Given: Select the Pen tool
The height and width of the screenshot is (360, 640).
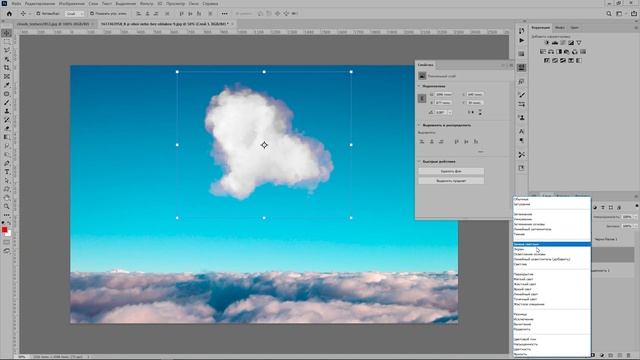Looking at the screenshot, I should 7,163.
